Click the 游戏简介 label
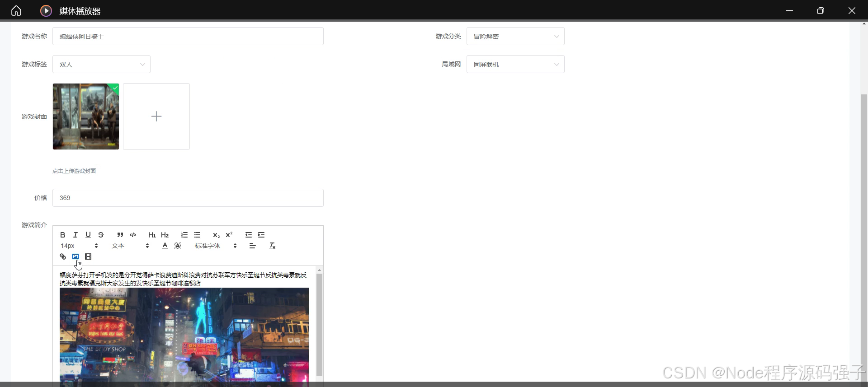The image size is (868, 387). (34, 225)
